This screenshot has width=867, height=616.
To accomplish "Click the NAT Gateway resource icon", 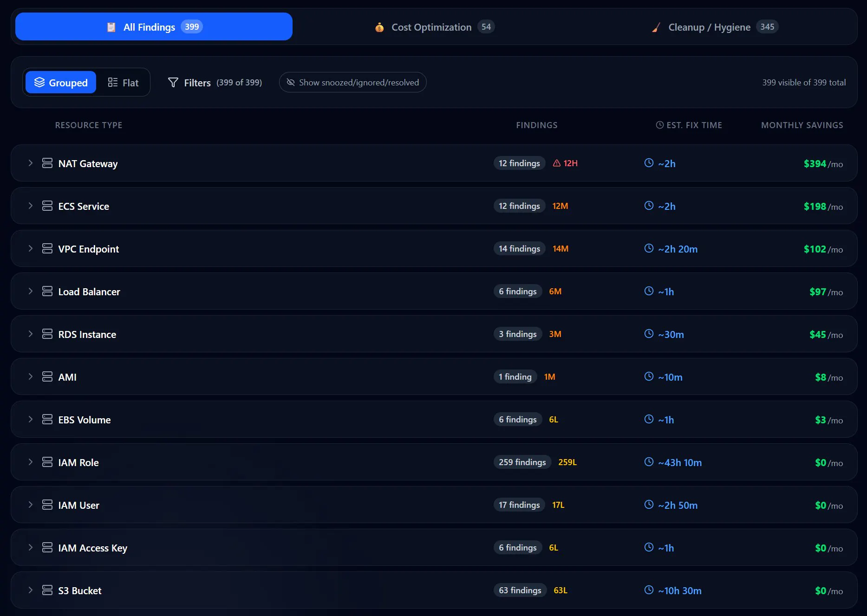I will tap(47, 163).
